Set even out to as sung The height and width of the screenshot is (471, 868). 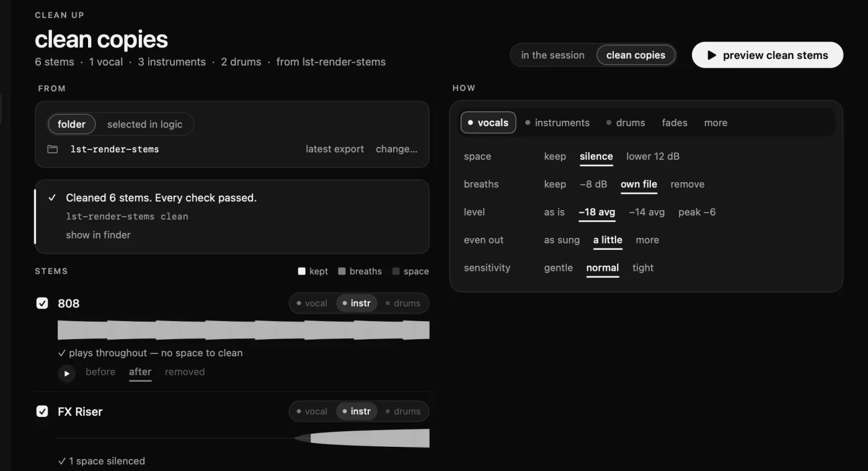pyautogui.click(x=562, y=240)
